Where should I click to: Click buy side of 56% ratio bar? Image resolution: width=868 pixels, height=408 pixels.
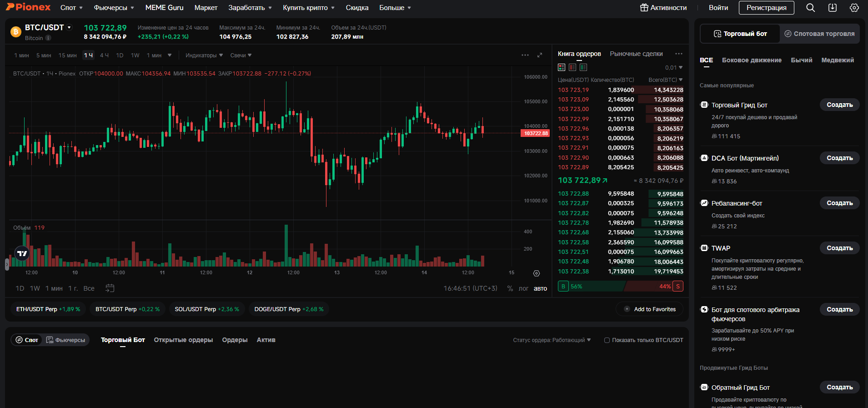591,287
